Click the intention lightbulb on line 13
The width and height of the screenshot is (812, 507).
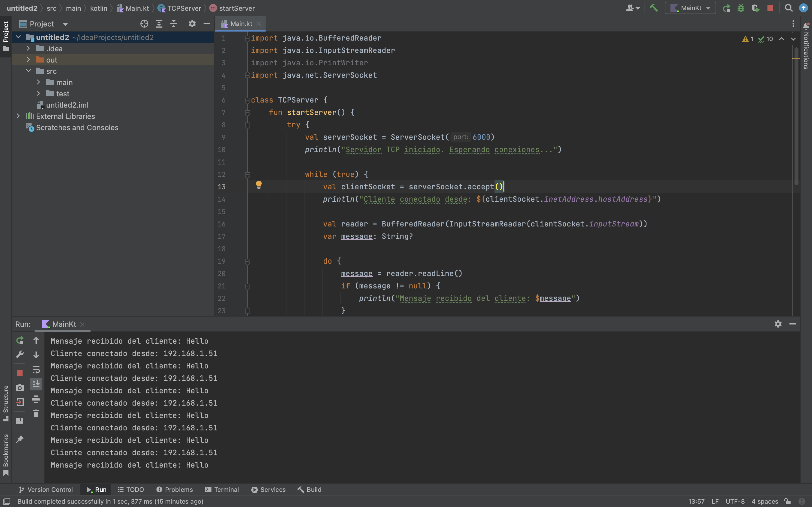(259, 184)
